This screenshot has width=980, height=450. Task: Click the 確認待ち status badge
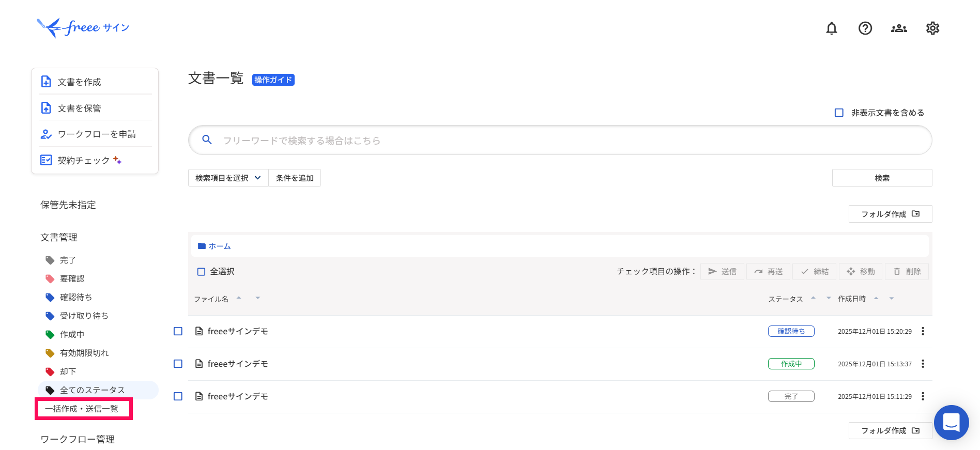(x=791, y=331)
